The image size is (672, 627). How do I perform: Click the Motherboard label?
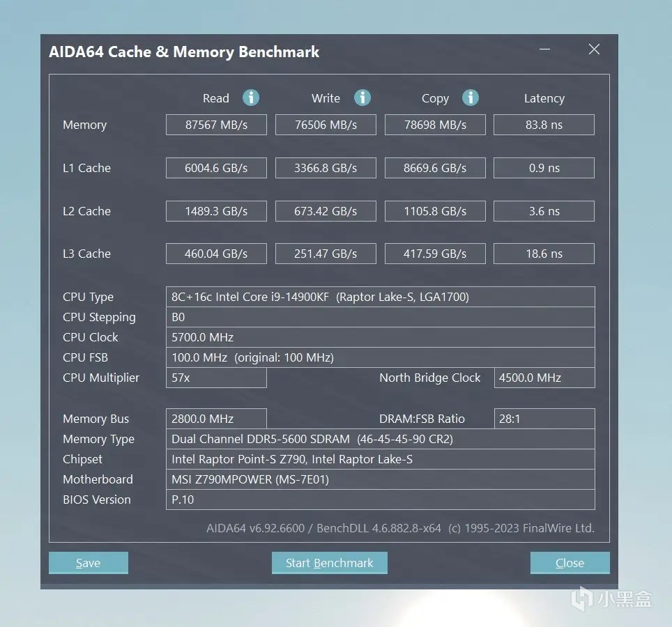(x=98, y=479)
